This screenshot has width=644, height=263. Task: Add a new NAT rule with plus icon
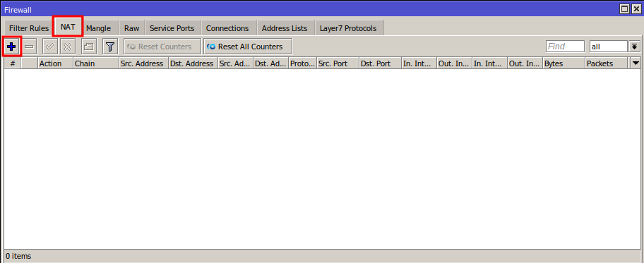point(11,47)
